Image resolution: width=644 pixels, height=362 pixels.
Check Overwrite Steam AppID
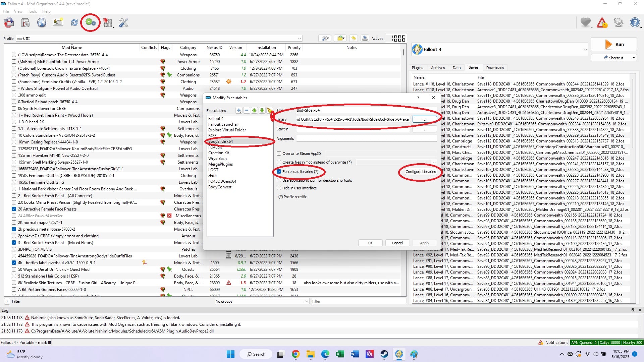(x=279, y=153)
